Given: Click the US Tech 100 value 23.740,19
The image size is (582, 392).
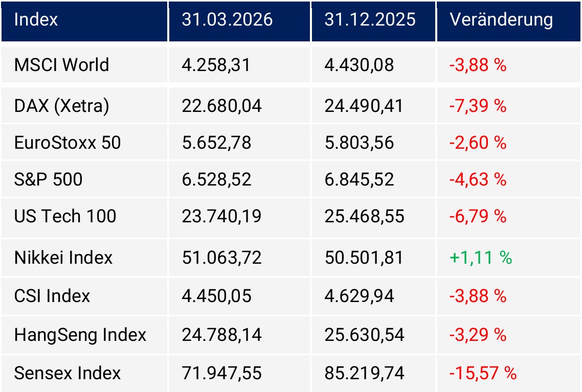Looking at the screenshot, I should pos(221,216).
